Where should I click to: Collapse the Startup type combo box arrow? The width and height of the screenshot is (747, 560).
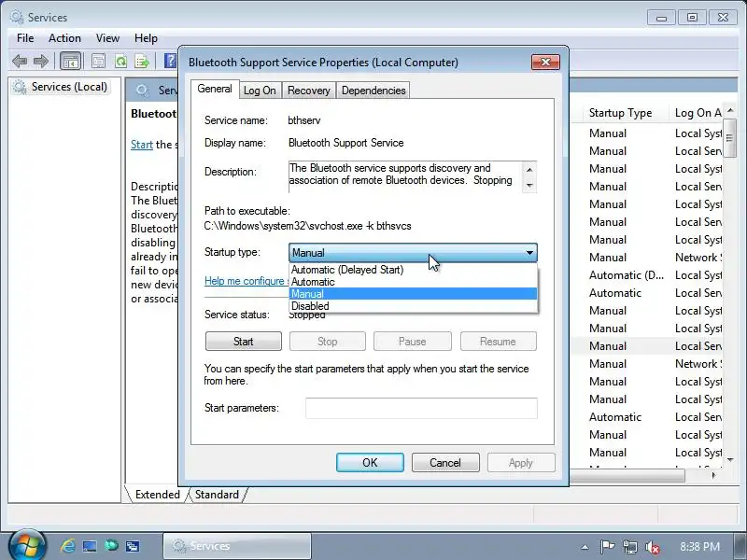529,253
